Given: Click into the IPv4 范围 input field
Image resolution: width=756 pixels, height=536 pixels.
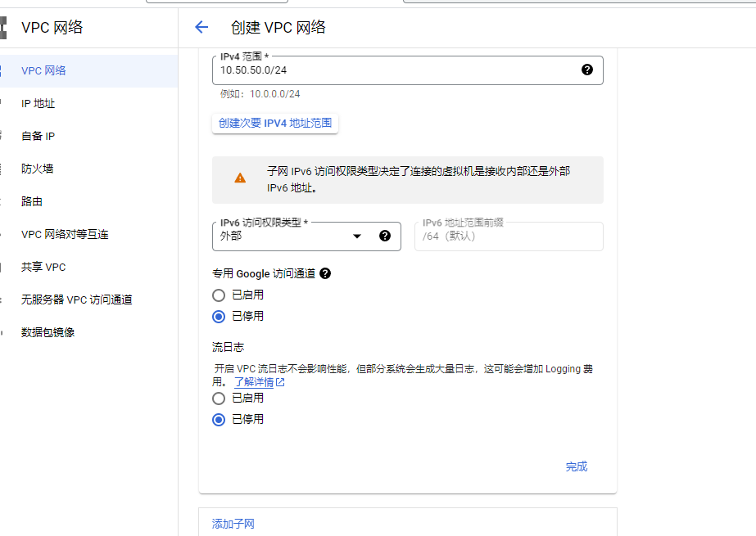Looking at the screenshot, I should coord(393,70).
